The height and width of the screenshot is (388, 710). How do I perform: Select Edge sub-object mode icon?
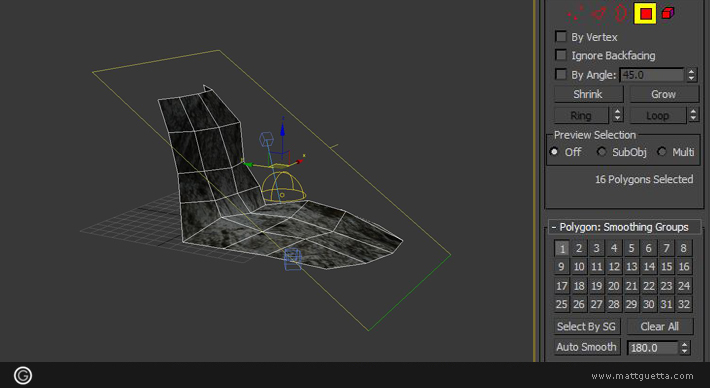[599, 13]
